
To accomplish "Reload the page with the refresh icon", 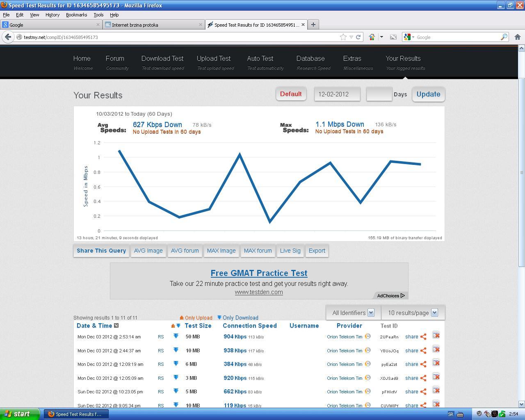I will coord(358,37).
